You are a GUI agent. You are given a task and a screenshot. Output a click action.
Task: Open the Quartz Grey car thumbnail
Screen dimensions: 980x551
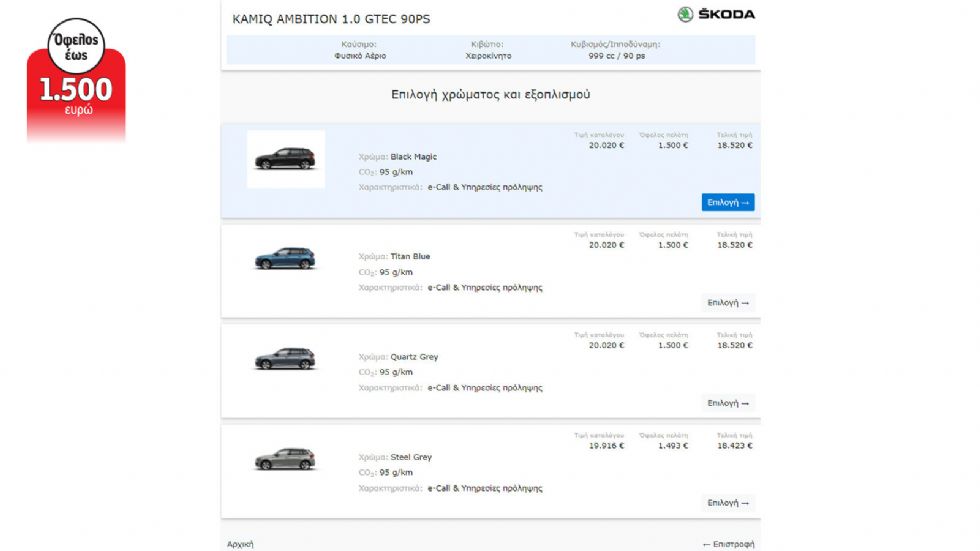[285, 359]
